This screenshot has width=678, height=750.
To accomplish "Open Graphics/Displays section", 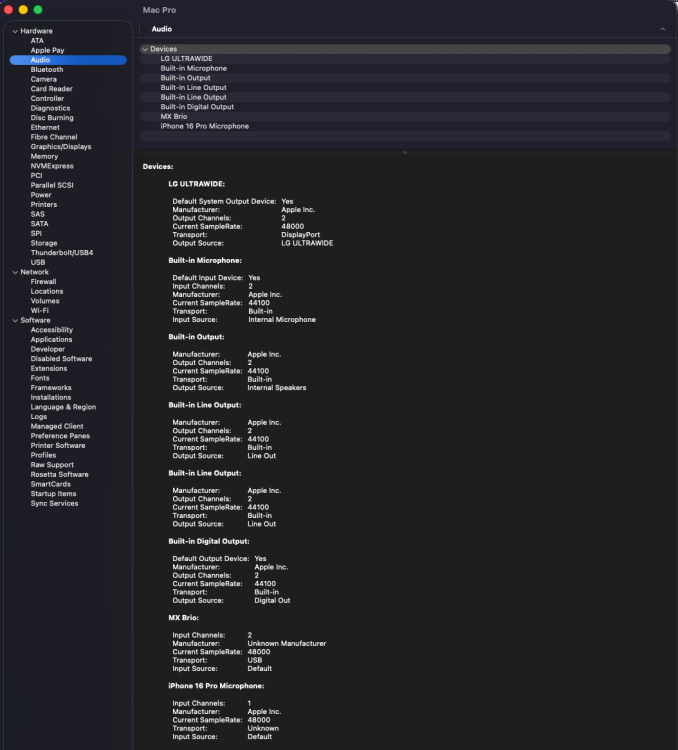I will coord(61,147).
